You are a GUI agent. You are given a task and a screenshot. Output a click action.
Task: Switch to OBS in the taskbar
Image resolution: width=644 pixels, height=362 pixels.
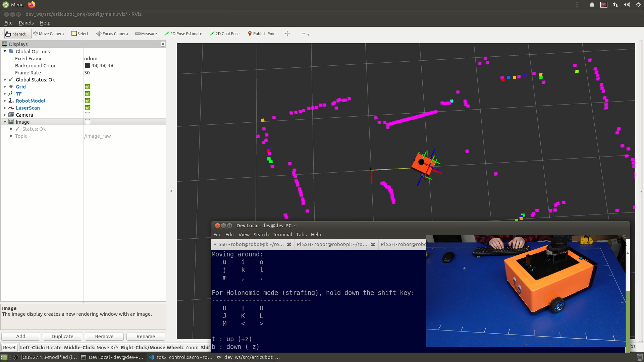coord(45,357)
